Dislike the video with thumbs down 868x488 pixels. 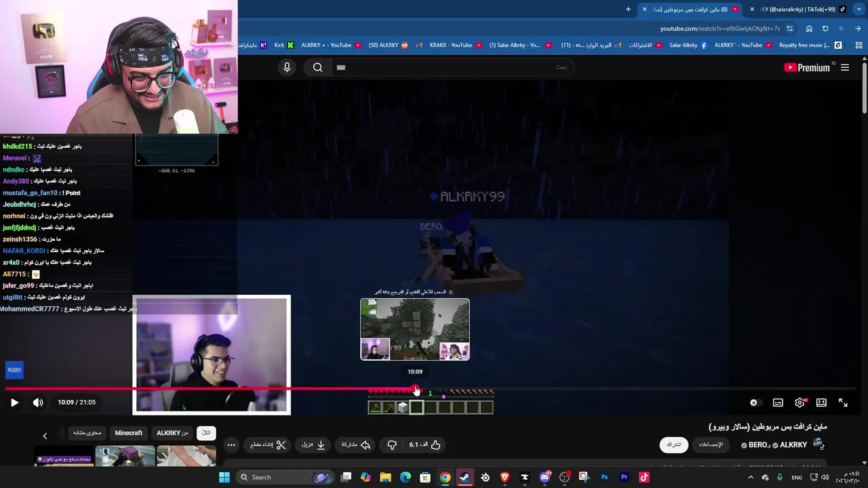tap(392, 445)
